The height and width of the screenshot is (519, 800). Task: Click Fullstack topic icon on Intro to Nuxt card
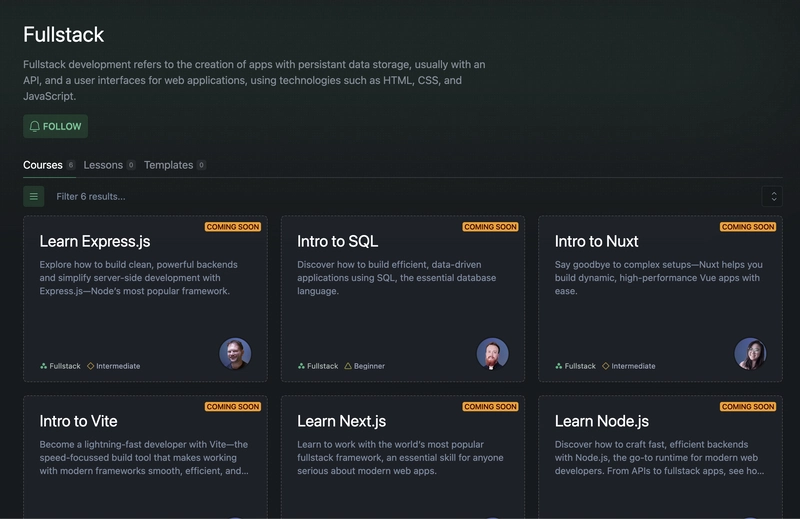(559, 366)
